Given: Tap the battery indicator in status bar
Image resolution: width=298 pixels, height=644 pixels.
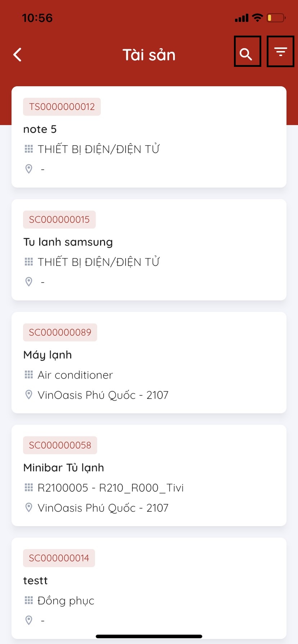Looking at the screenshot, I should coord(276,18).
